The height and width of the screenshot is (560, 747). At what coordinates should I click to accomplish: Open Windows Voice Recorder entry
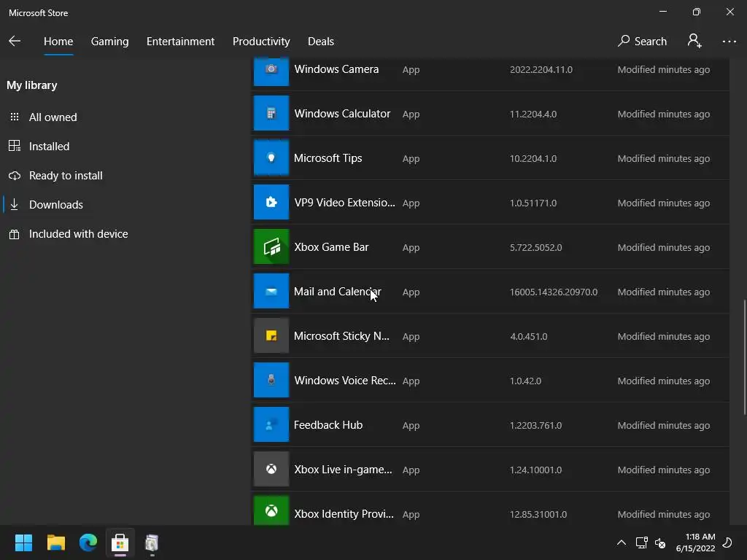tap(491, 380)
